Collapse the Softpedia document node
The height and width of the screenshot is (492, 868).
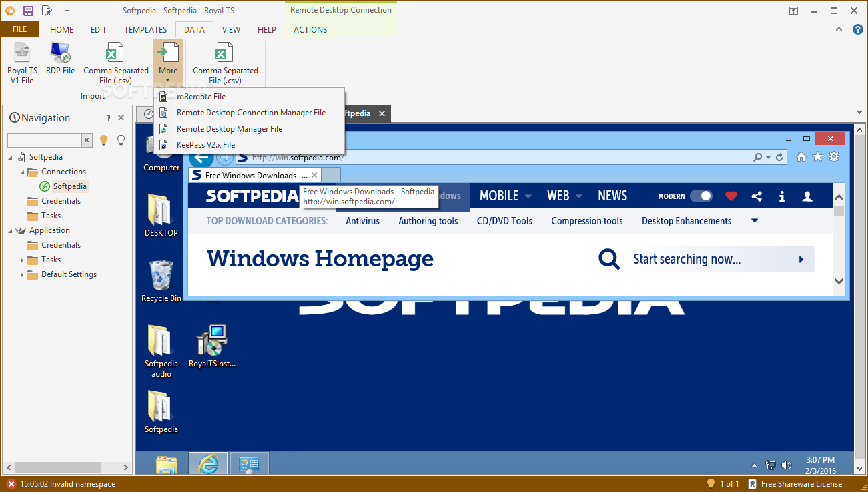pyautogui.click(x=11, y=157)
